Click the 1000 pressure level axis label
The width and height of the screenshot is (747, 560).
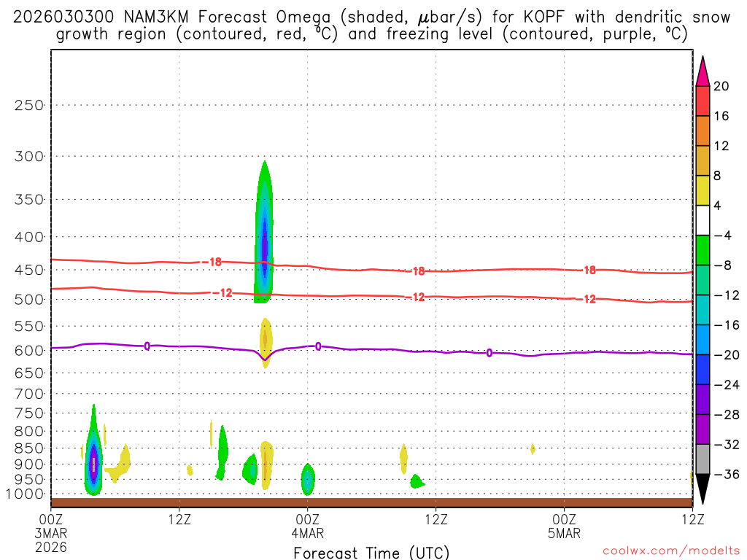[x=26, y=494]
